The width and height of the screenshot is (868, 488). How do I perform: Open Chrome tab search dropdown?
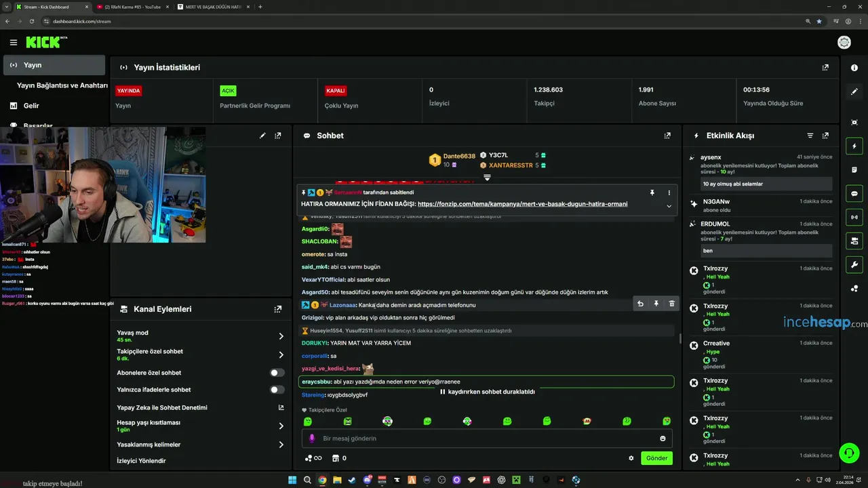click(x=6, y=7)
